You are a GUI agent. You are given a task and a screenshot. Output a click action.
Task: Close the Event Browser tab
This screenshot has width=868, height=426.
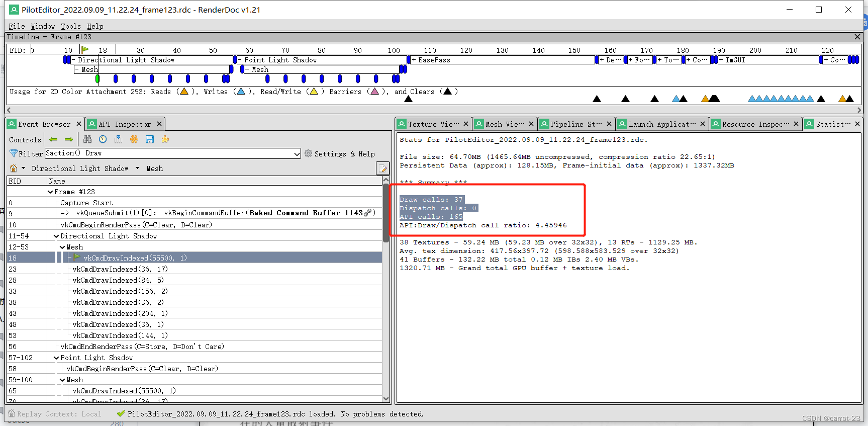coord(79,124)
